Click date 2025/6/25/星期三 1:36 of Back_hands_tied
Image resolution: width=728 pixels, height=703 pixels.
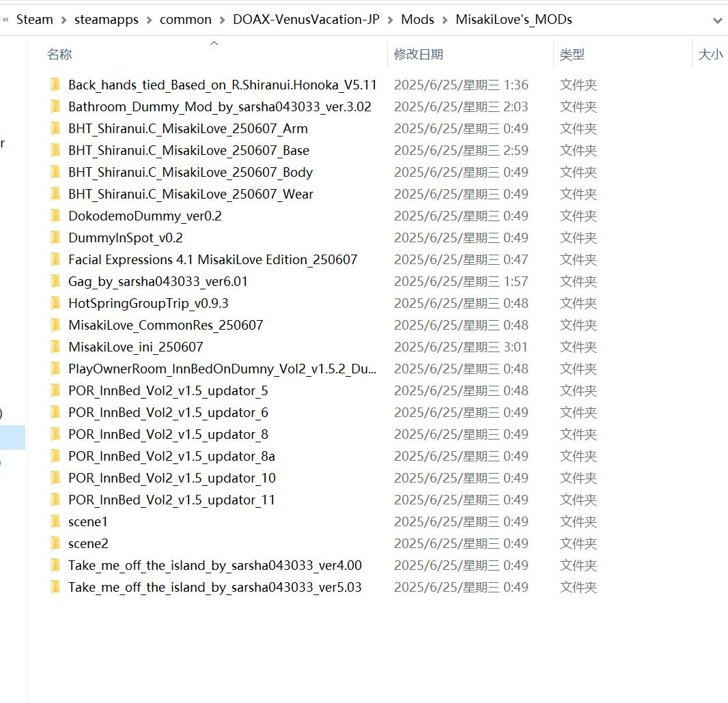(x=461, y=85)
